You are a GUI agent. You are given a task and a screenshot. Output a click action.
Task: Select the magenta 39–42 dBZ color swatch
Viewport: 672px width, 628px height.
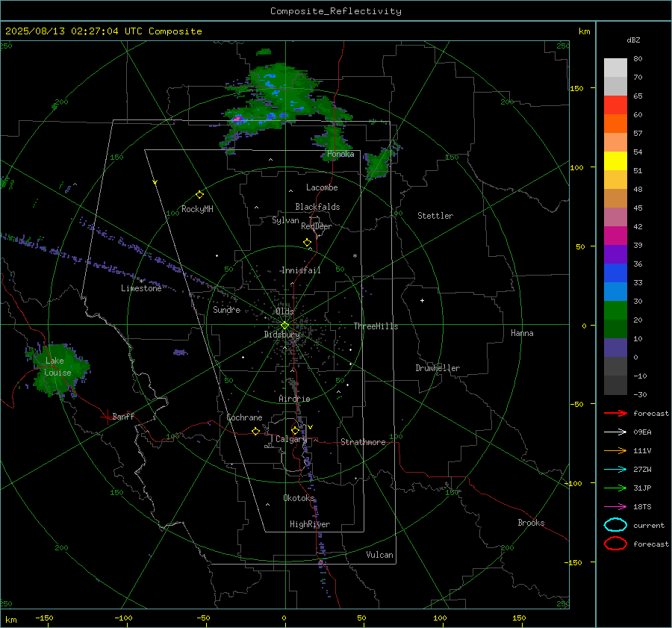coord(615,236)
